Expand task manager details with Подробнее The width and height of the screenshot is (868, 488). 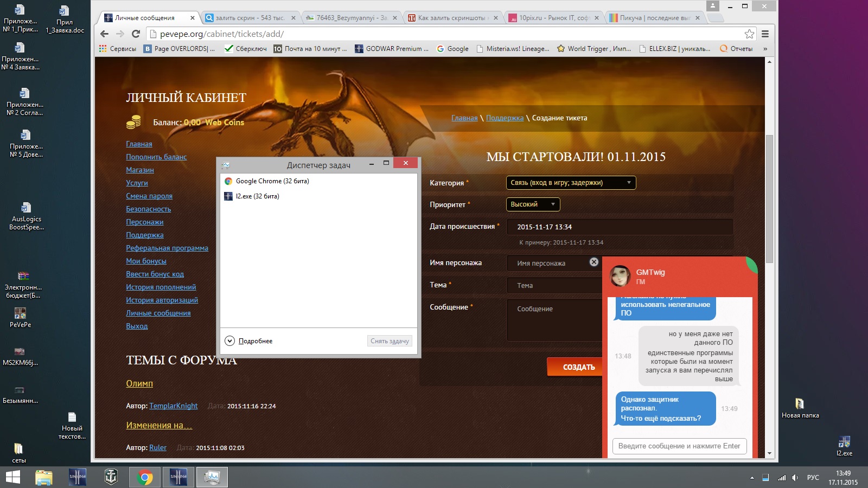248,341
